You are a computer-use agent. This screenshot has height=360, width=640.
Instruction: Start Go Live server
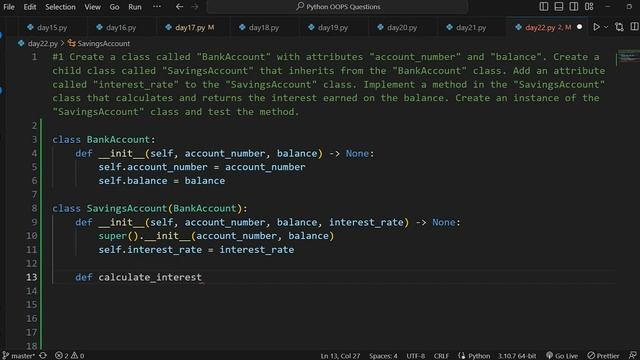point(562,356)
